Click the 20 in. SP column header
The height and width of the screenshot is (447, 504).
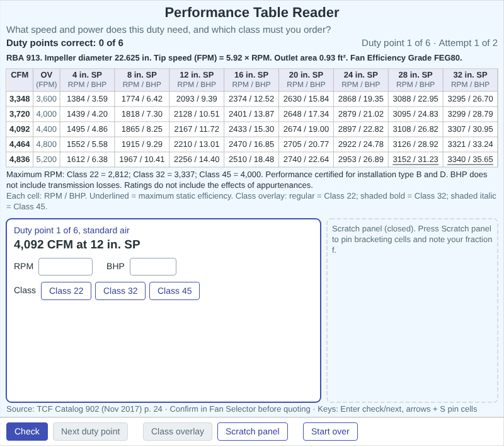306,79
